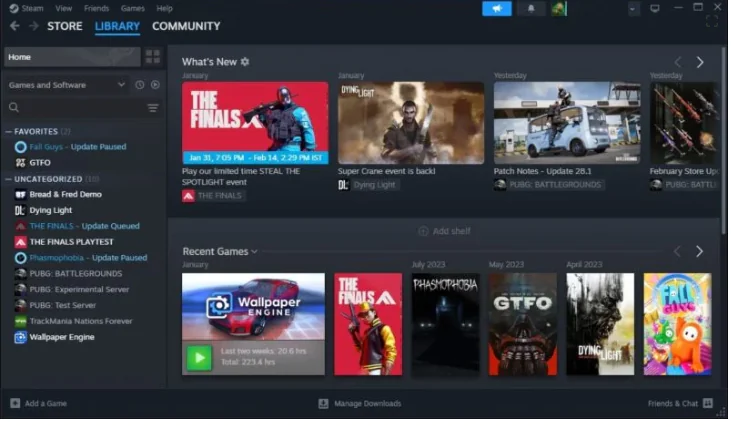Sort by recent activity clock icon
731x427 pixels.
pyautogui.click(x=139, y=85)
